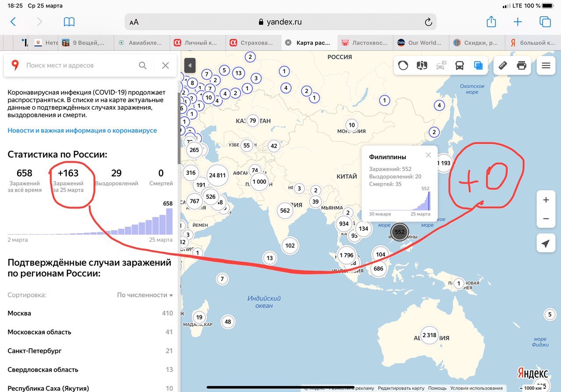Reload the yandex.ru page
Image resolution: width=561 pixels, height=392 pixels.
click(x=429, y=22)
